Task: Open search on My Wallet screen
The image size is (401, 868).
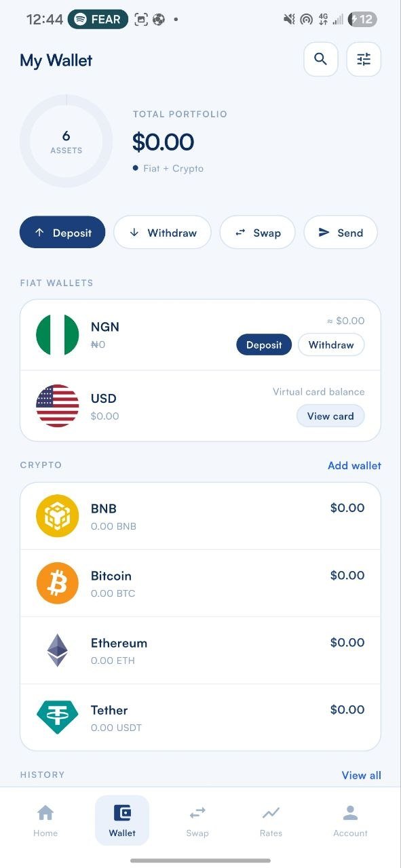Action: (320, 59)
